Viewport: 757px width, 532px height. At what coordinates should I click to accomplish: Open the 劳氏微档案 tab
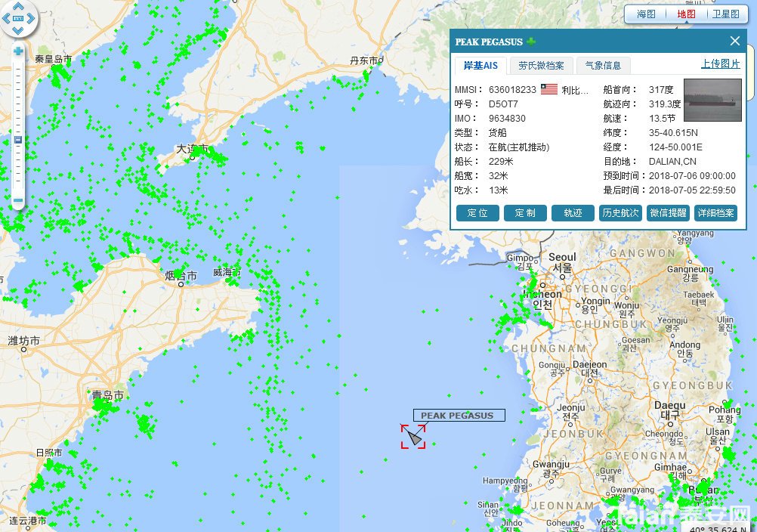(541, 66)
